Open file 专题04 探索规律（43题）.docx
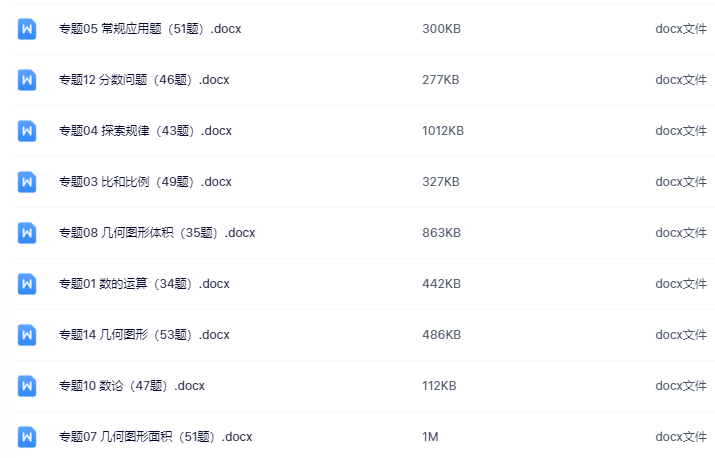Image resolution: width=715 pixels, height=458 pixels. (x=145, y=131)
